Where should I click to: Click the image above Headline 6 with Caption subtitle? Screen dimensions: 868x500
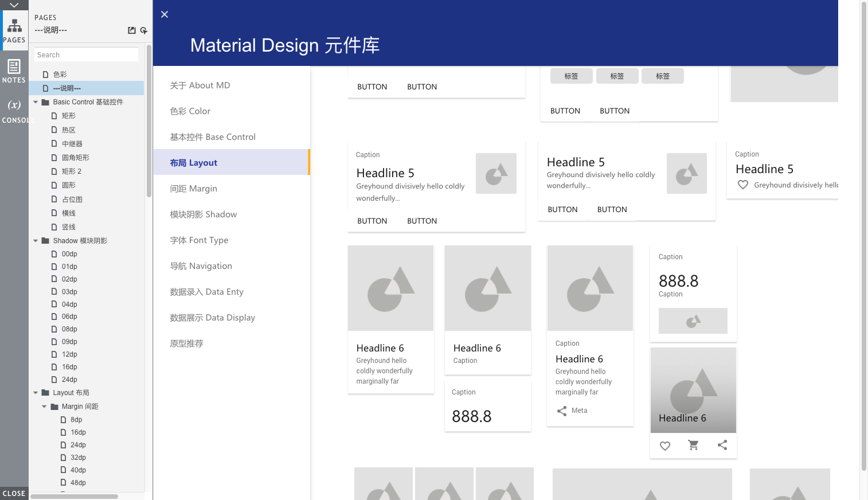[488, 288]
